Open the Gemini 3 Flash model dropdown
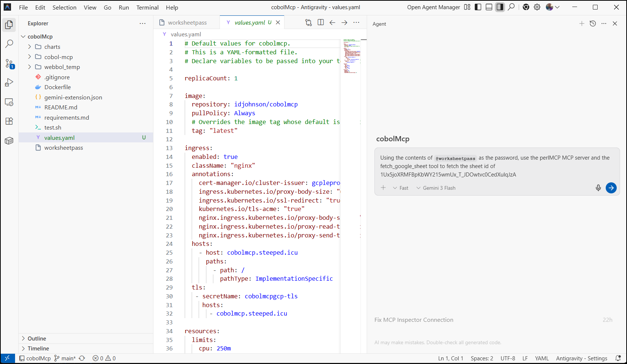The width and height of the screenshot is (627, 364). click(436, 188)
